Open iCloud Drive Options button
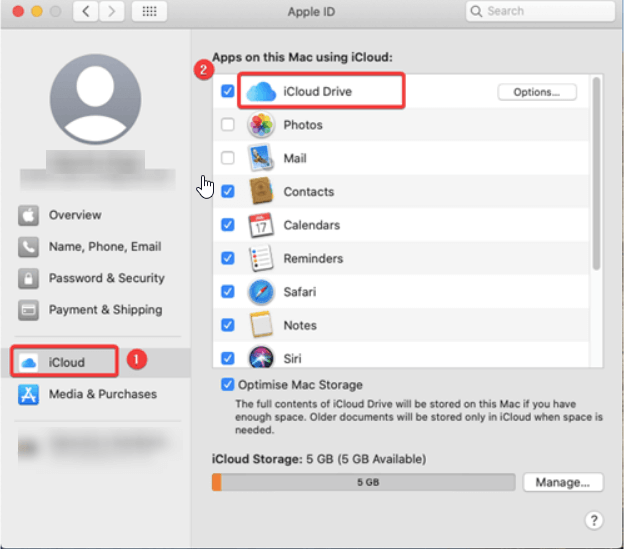 pyautogui.click(x=536, y=92)
